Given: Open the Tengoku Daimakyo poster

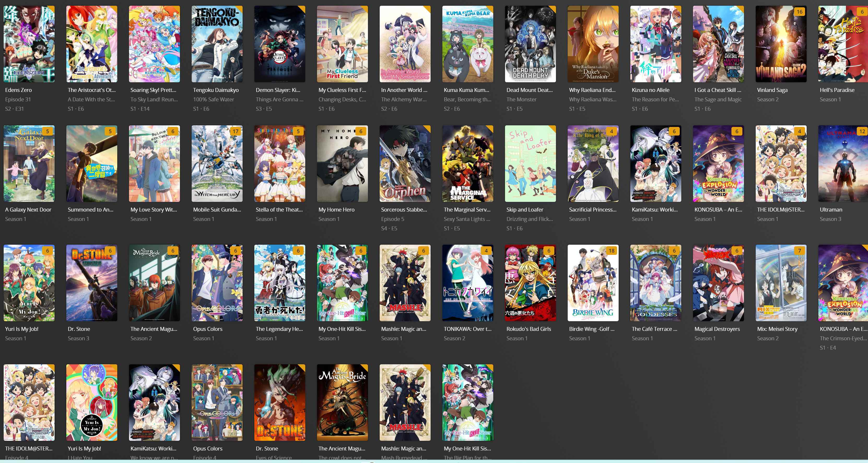Looking at the screenshot, I should click(x=217, y=44).
